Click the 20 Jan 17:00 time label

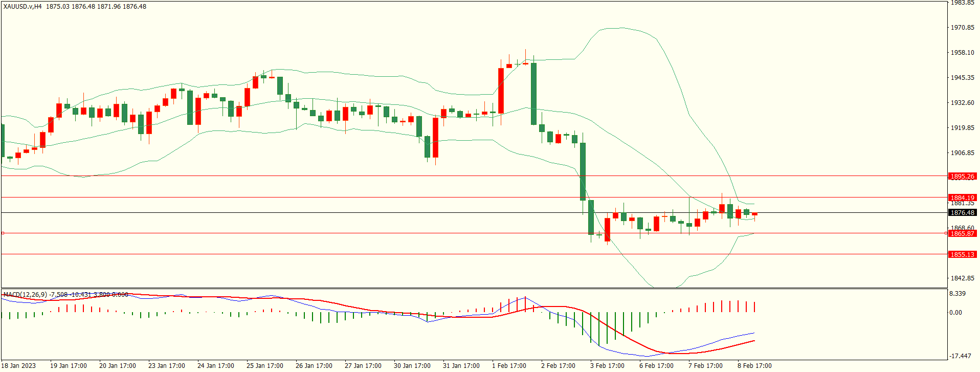coord(118,366)
